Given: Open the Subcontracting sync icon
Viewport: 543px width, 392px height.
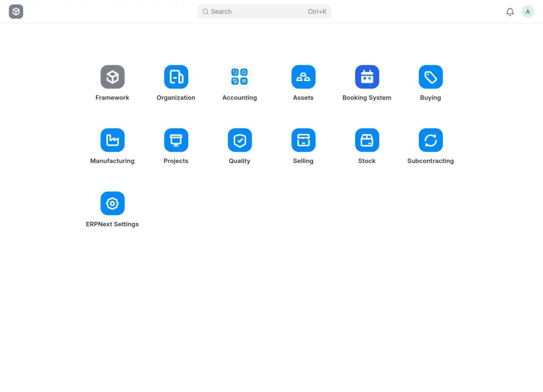Looking at the screenshot, I should click(x=430, y=140).
